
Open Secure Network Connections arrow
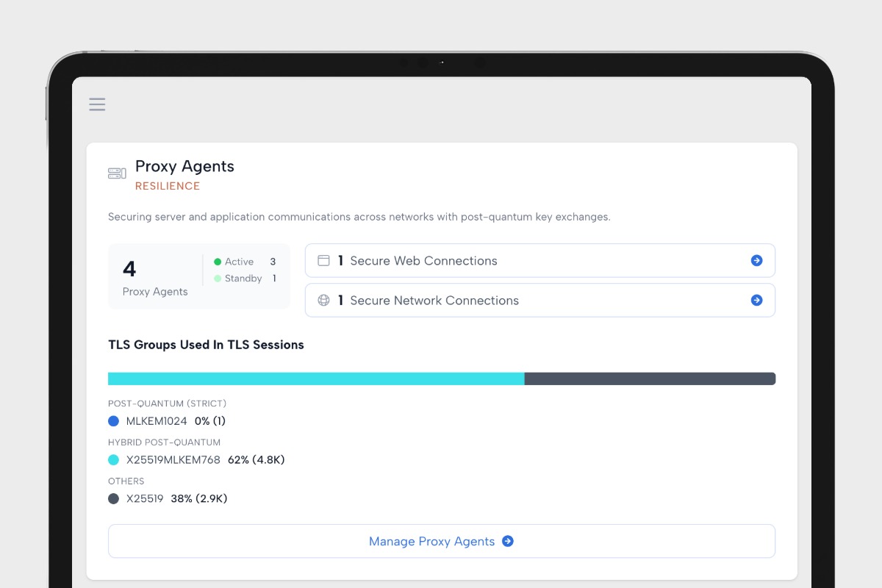[756, 300]
